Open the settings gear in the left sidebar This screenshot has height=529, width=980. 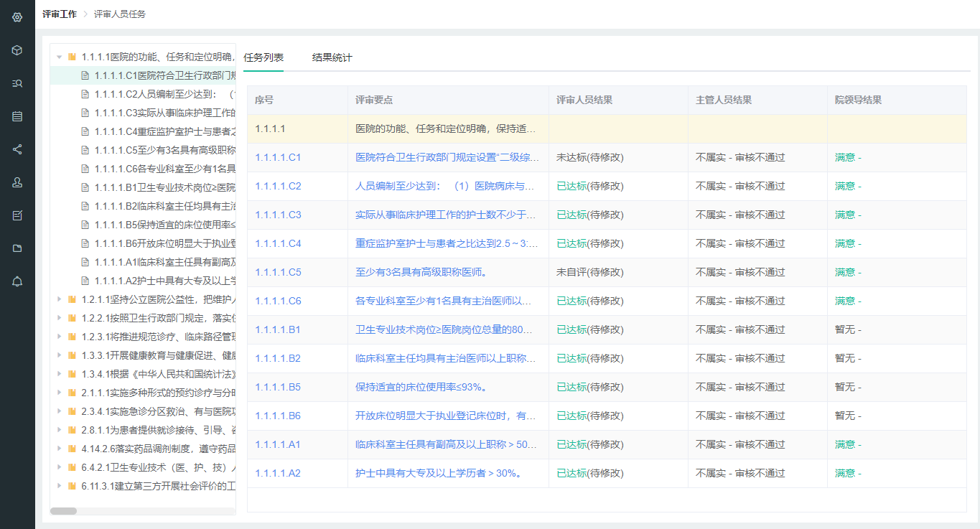coord(17,17)
